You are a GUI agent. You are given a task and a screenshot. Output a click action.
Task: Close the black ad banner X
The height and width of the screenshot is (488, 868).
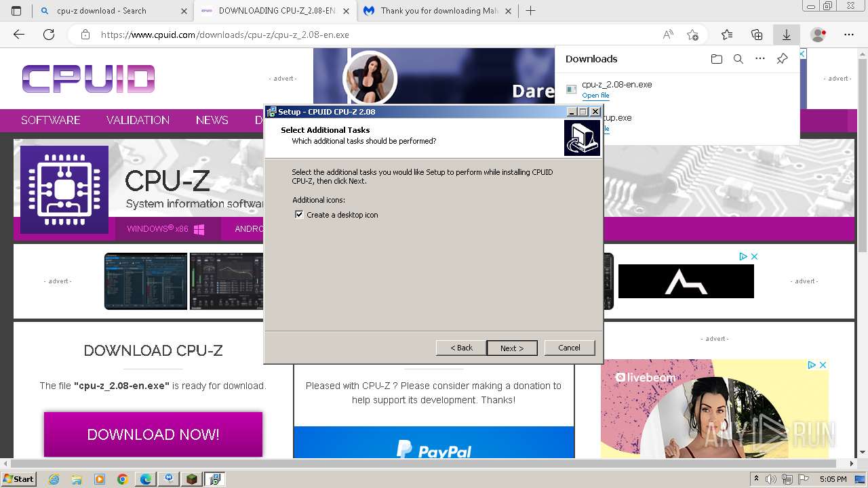tap(753, 256)
